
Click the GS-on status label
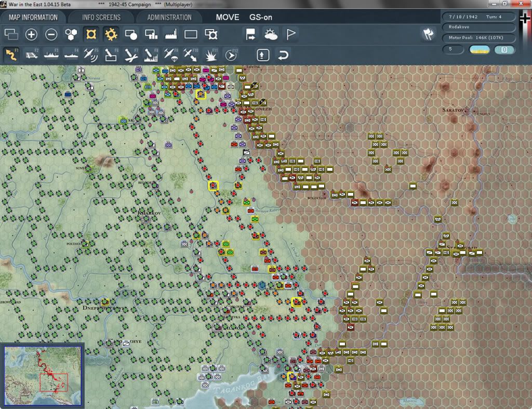[x=261, y=17]
